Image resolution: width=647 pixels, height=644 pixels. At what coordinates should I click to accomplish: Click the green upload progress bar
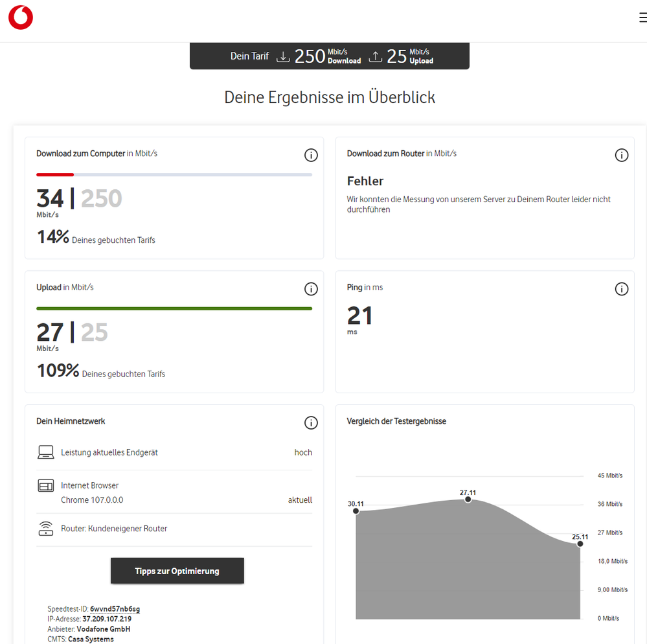click(x=174, y=308)
